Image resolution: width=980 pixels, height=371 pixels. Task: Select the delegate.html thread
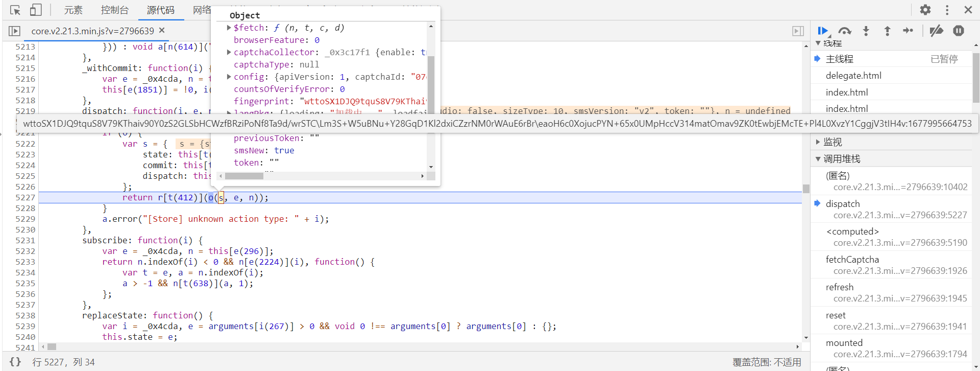pyautogui.click(x=891, y=76)
